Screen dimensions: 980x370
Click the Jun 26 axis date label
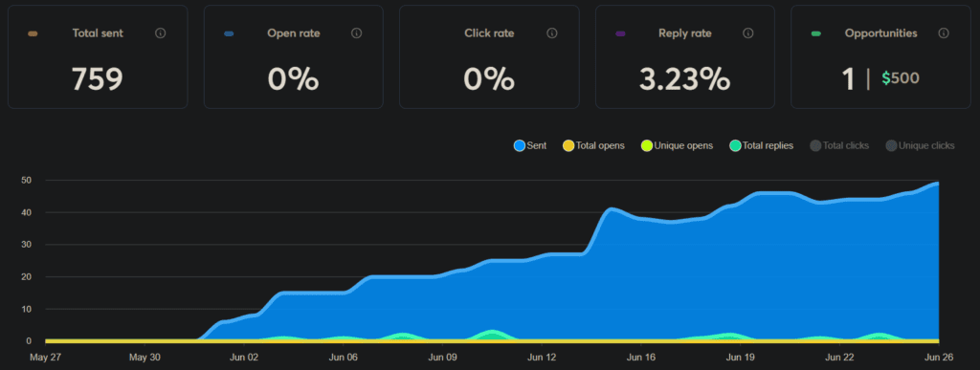(x=940, y=358)
